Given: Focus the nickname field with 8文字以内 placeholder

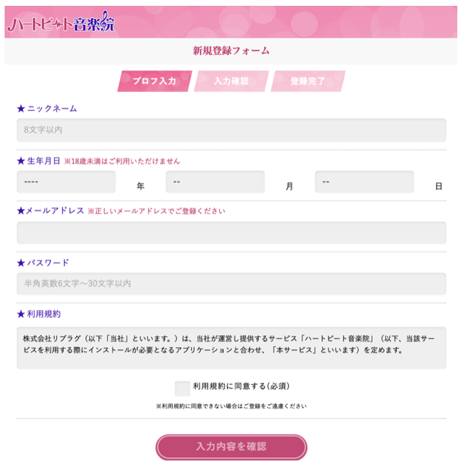Looking at the screenshot, I should (232, 130).
